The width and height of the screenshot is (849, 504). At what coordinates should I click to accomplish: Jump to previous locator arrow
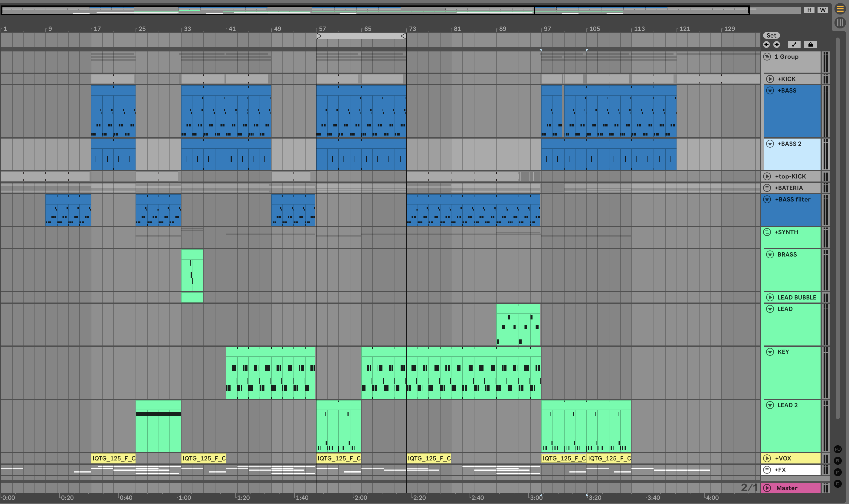point(766,44)
